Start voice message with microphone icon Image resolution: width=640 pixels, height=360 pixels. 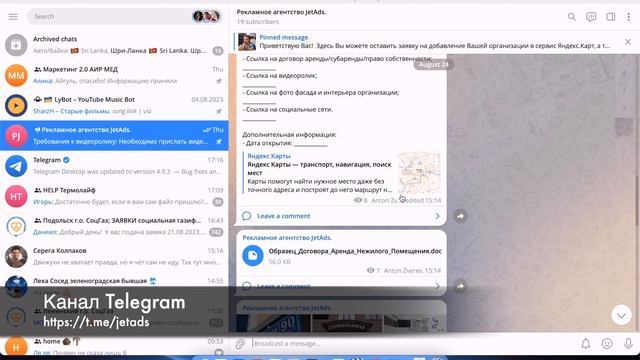(628, 344)
